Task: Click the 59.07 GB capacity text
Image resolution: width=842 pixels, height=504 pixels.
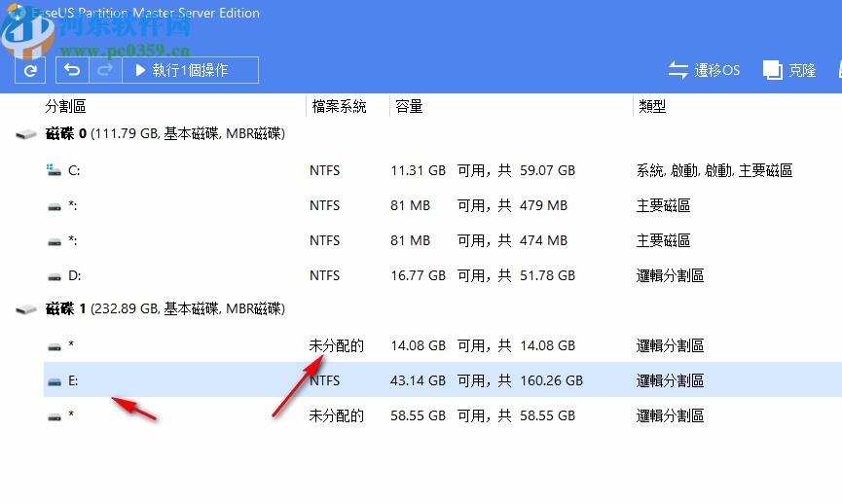Action: pyautogui.click(x=547, y=170)
